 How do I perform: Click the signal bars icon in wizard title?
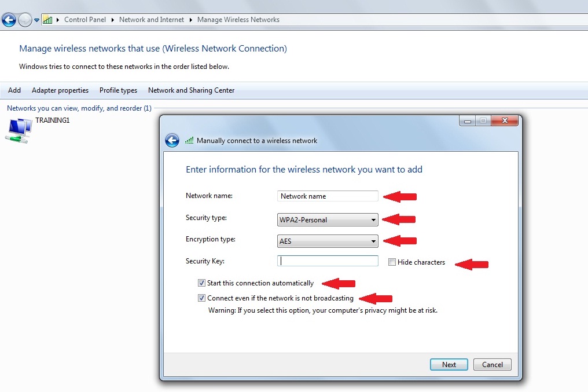tap(189, 140)
